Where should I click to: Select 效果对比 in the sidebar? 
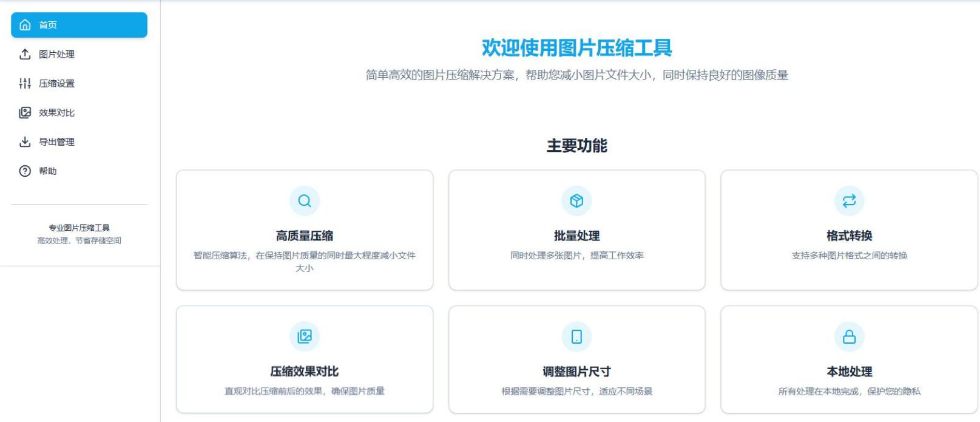coord(79,112)
